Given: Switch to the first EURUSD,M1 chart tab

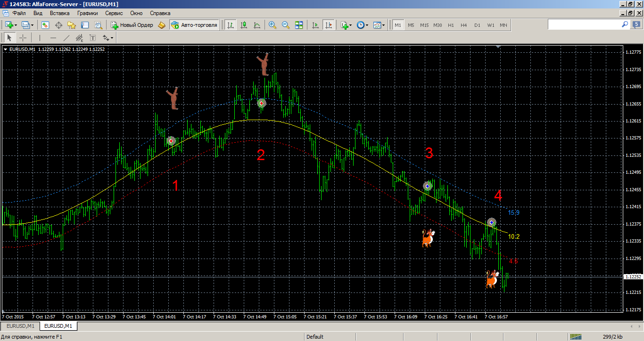Looking at the screenshot, I should click(x=20, y=326).
